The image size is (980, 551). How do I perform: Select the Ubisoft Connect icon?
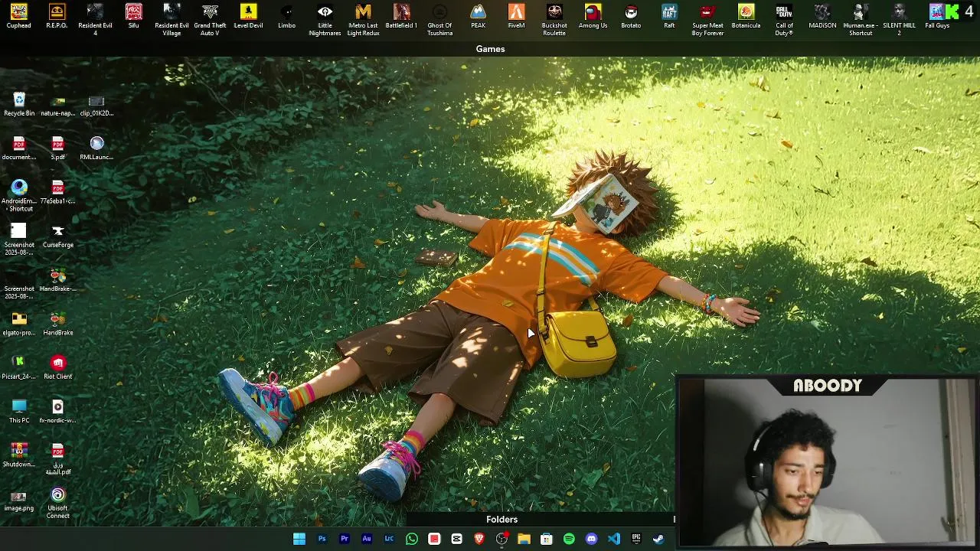(x=58, y=504)
